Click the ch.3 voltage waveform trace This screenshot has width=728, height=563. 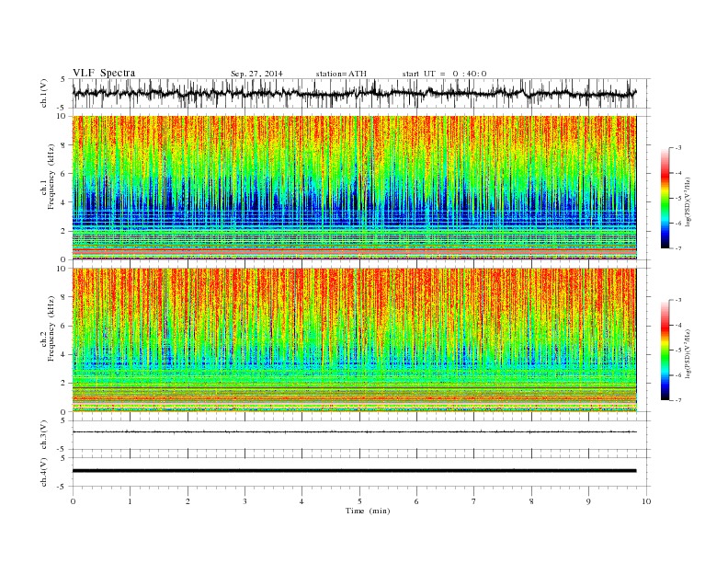tap(354, 431)
